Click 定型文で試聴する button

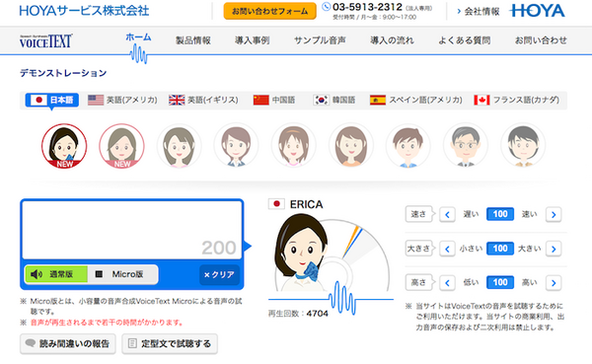tap(170, 343)
